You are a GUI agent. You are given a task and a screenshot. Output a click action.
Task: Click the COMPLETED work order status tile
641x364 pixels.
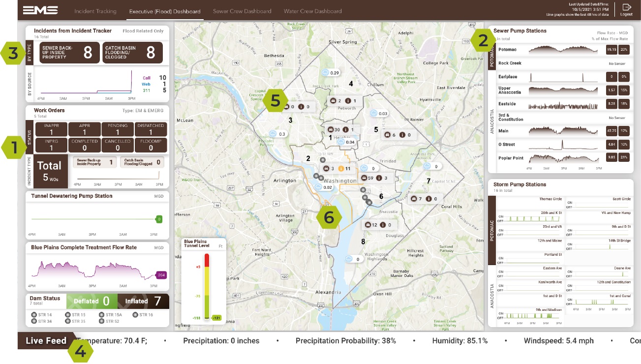[x=84, y=145]
